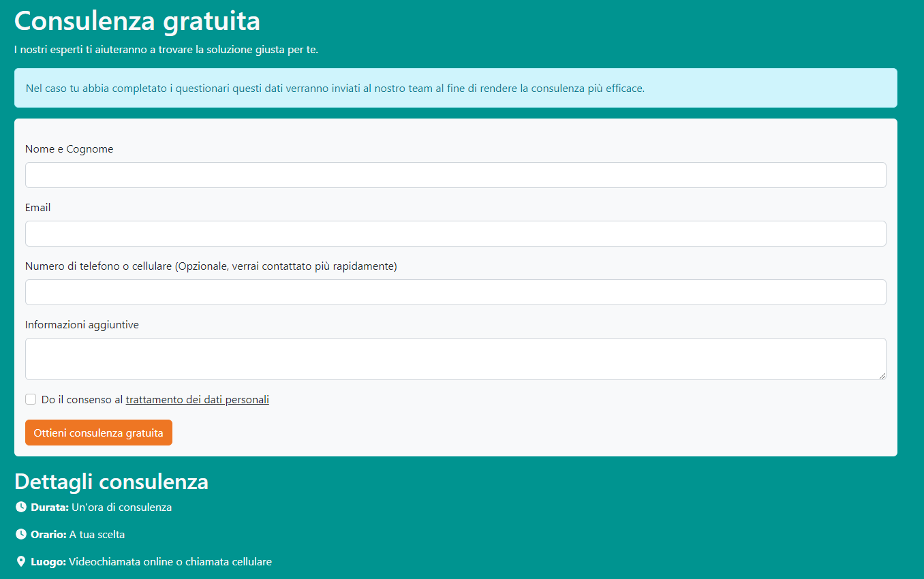Focus the Email input field
Viewport: 924px width, 579px height.
tap(455, 234)
